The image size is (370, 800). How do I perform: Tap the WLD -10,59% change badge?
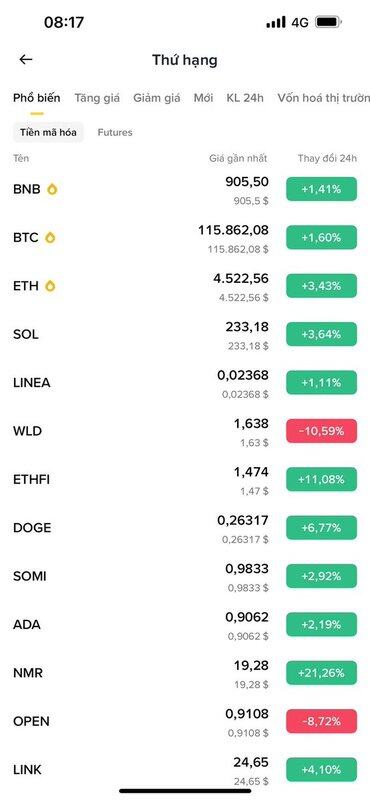(x=322, y=431)
